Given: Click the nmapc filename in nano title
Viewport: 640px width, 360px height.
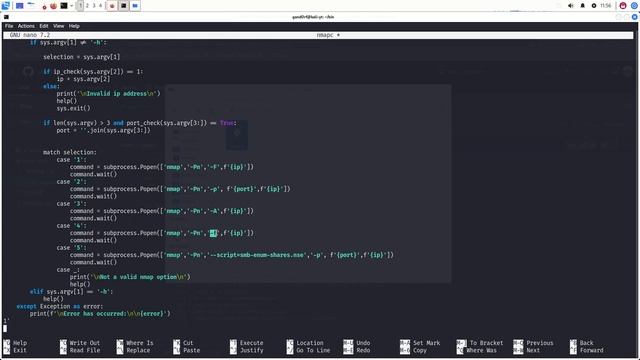Looking at the screenshot, I should pyautogui.click(x=325, y=35).
